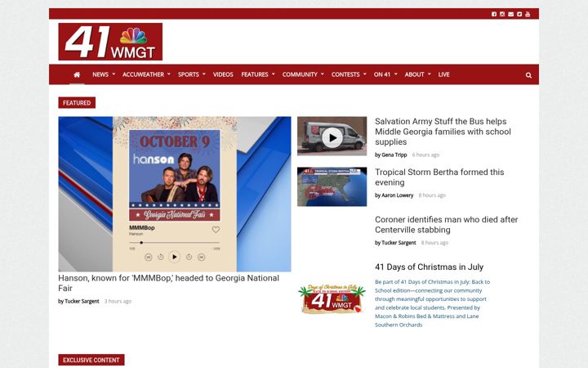The height and width of the screenshot is (368, 588).
Task: Click the 41 WMGT header logo
Action: (x=110, y=42)
